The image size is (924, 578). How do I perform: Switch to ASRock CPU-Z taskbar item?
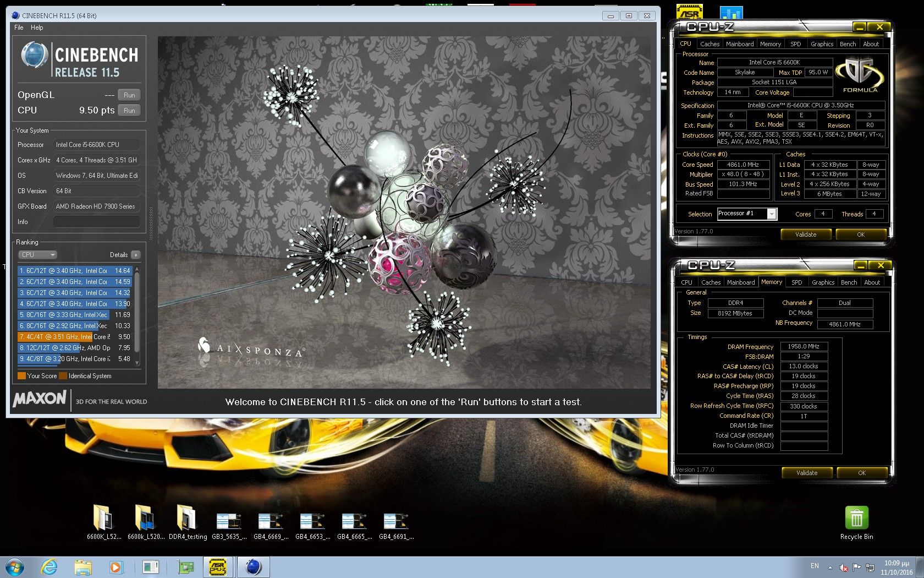click(218, 567)
